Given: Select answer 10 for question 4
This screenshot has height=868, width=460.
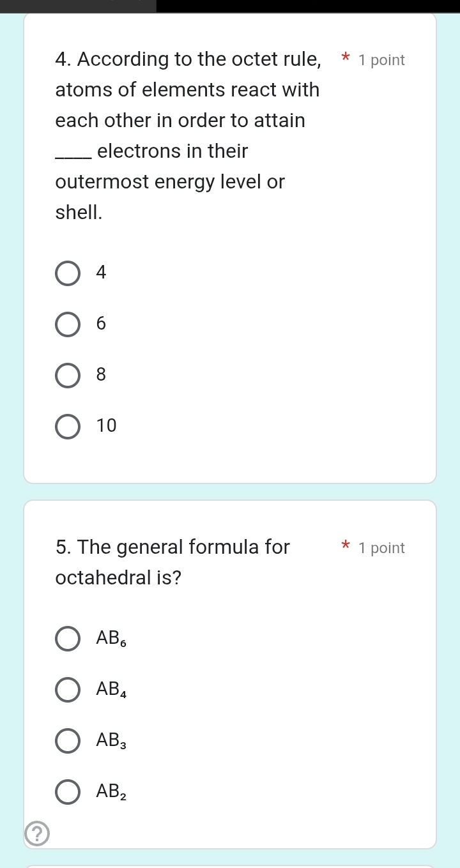Looking at the screenshot, I should (67, 426).
